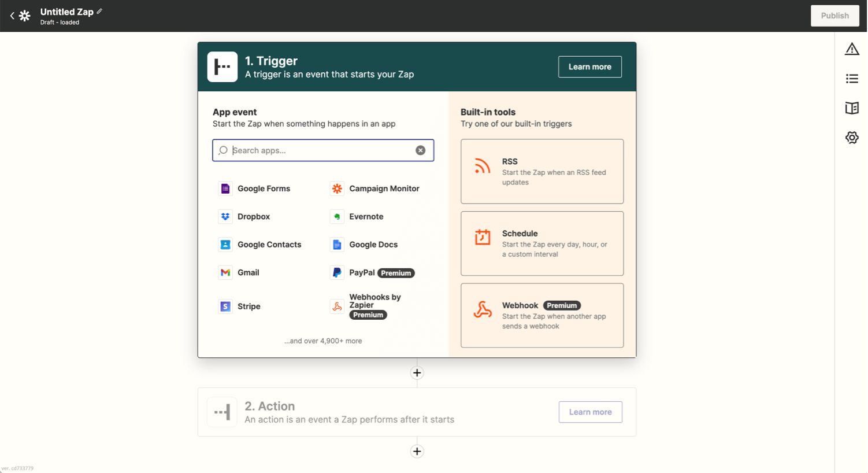Select Google Docs app icon
Image resolution: width=868 pixels, height=473 pixels.
pyautogui.click(x=337, y=245)
